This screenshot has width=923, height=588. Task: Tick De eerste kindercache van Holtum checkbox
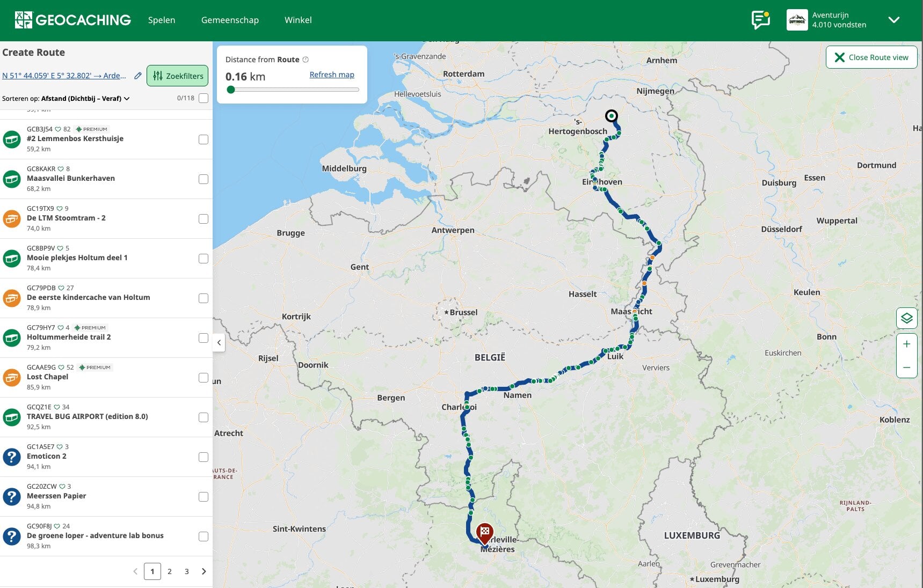click(x=204, y=298)
